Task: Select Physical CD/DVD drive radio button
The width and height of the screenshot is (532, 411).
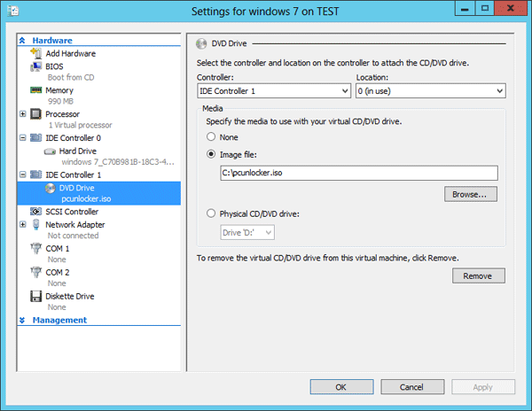Action: tap(211, 213)
